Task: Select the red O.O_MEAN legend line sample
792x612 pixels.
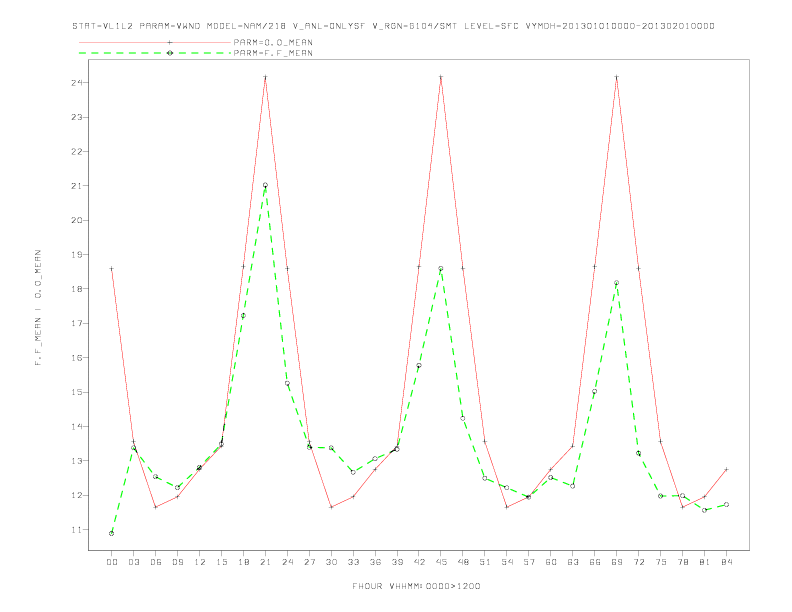Action: 155,42
